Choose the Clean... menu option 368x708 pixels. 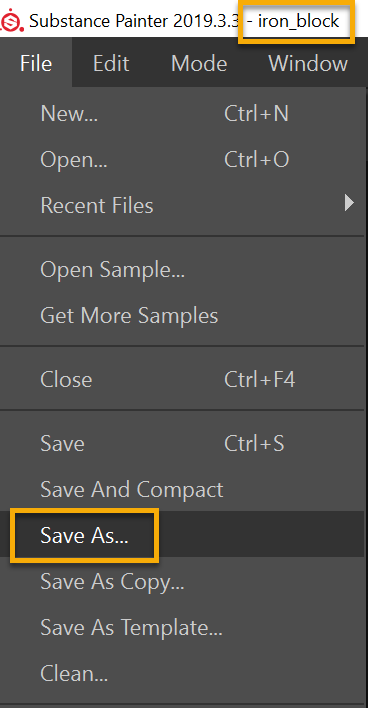tap(182, 675)
